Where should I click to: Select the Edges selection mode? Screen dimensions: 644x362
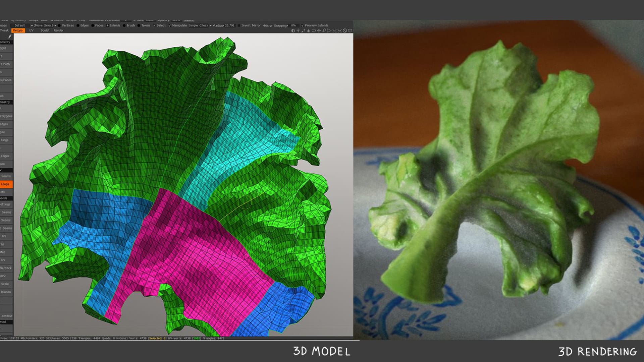[x=83, y=25]
